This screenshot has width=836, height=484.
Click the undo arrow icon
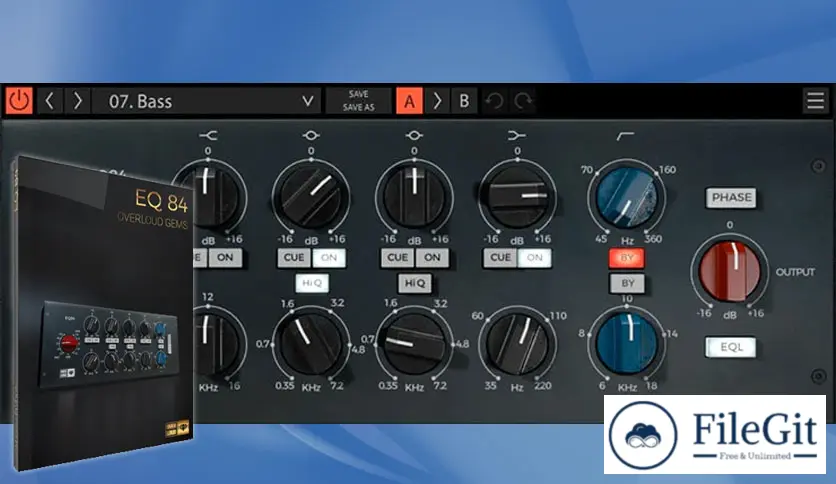coord(494,101)
